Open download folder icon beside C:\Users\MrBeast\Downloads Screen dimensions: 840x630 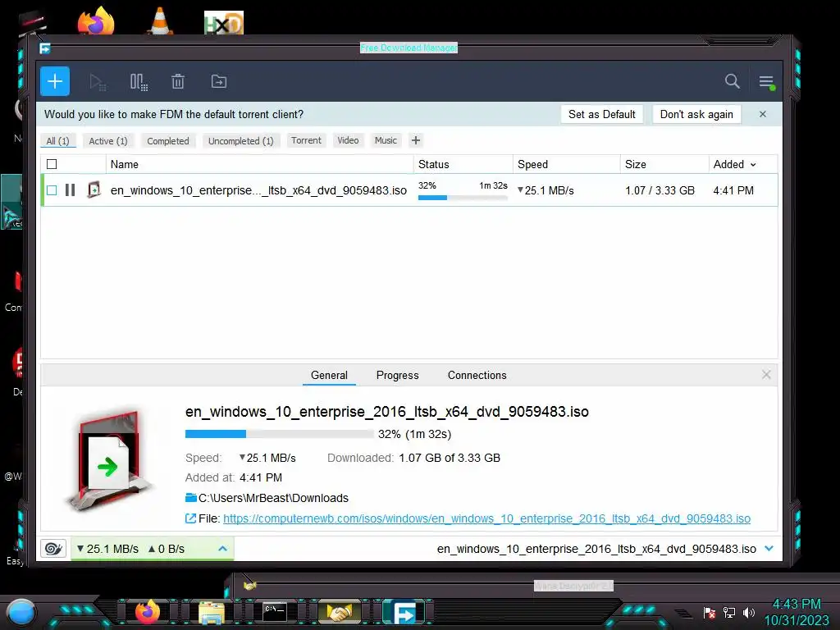[x=190, y=498]
